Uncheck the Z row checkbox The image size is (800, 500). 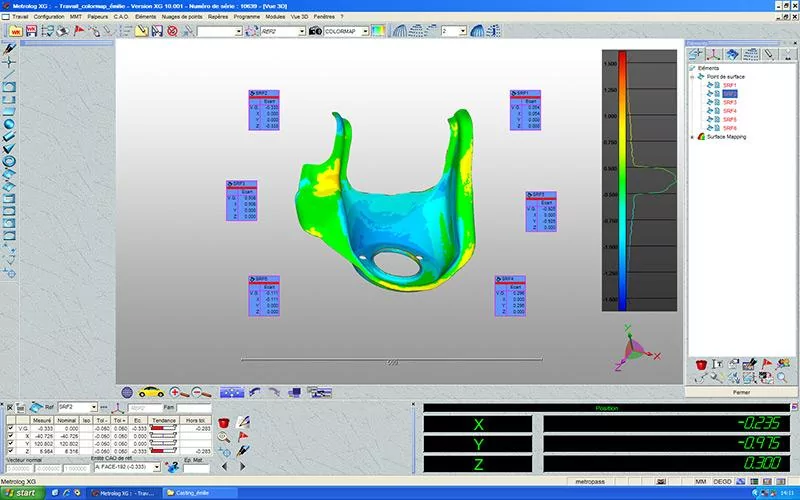(12, 452)
